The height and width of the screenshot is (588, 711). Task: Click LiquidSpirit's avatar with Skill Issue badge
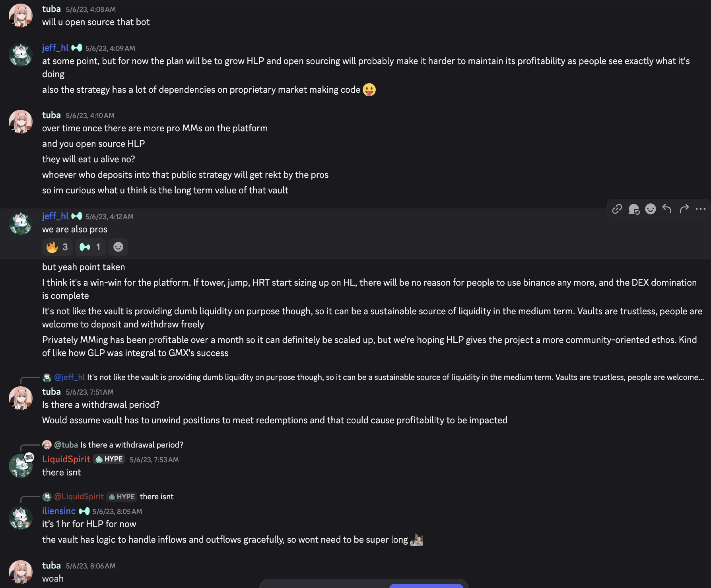tap(21, 465)
